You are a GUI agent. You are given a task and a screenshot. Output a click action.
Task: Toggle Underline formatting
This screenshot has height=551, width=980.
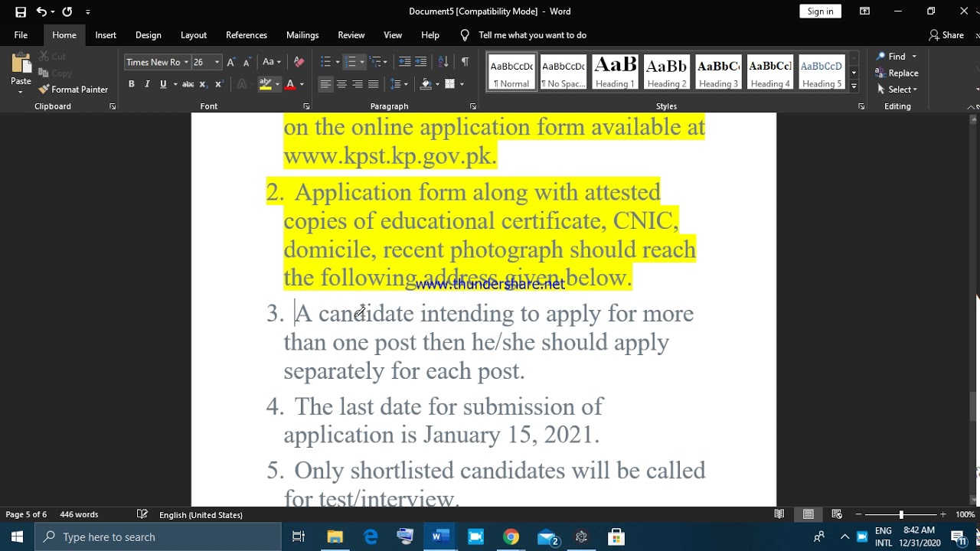pos(163,84)
